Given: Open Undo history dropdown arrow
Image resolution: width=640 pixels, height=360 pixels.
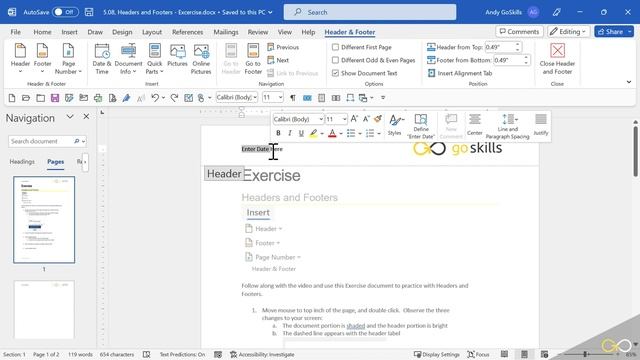Looking at the screenshot, I should [163, 98].
